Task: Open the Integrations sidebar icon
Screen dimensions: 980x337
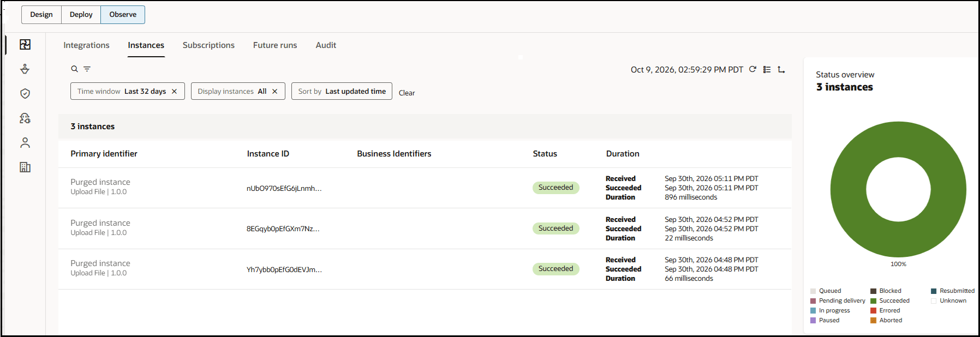Action: pyautogui.click(x=25, y=45)
